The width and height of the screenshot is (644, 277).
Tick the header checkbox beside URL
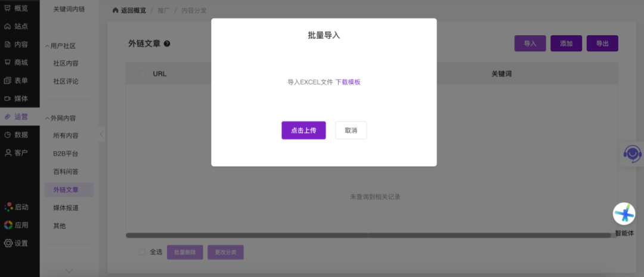(143, 74)
